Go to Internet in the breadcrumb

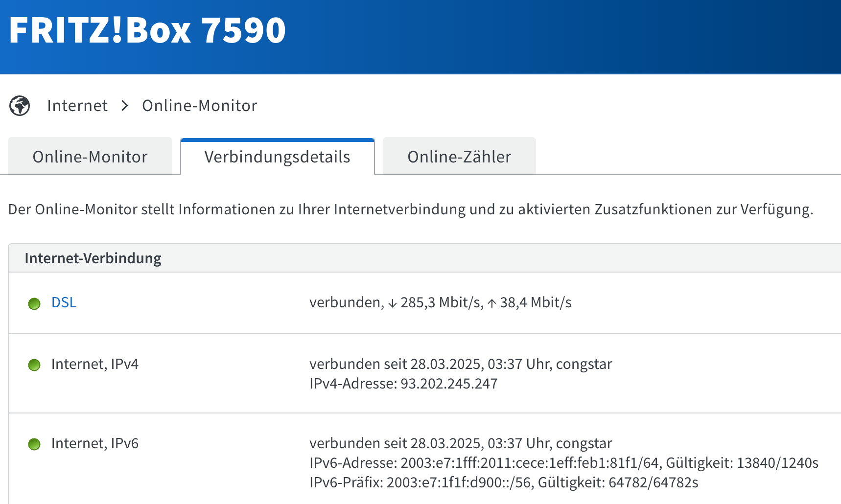point(77,106)
